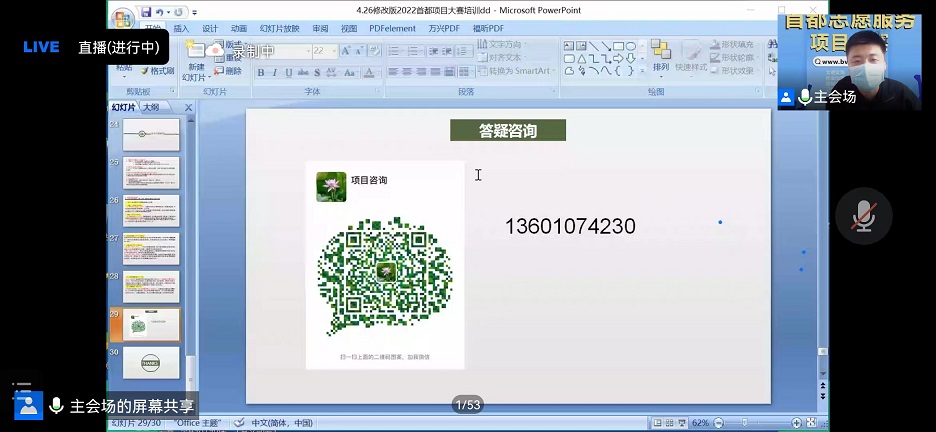Center the paragraph text
Screen dimensions: 936x432
point(408,72)
